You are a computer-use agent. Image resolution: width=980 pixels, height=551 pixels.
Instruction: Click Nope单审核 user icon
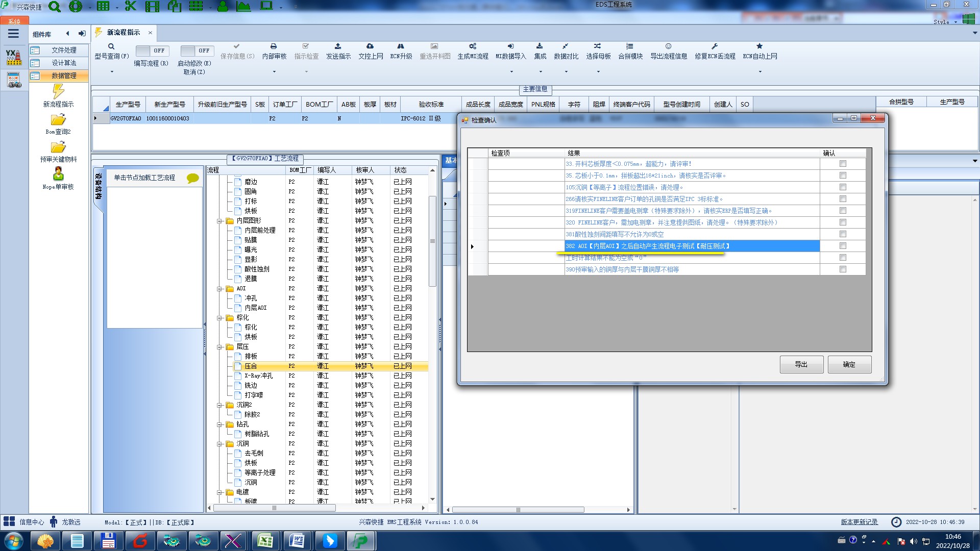[58, 174]
